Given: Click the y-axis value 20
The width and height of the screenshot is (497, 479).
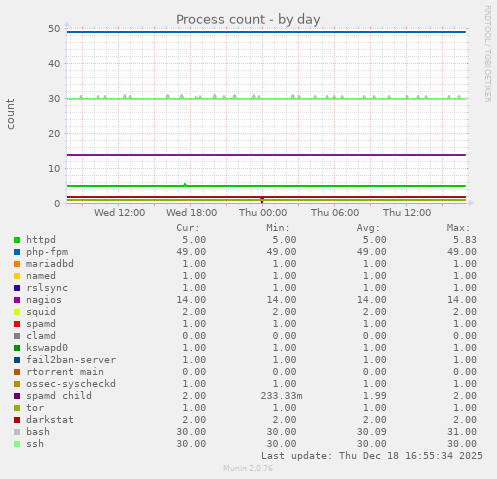Looking at the screenshot, I should [54, 133].
